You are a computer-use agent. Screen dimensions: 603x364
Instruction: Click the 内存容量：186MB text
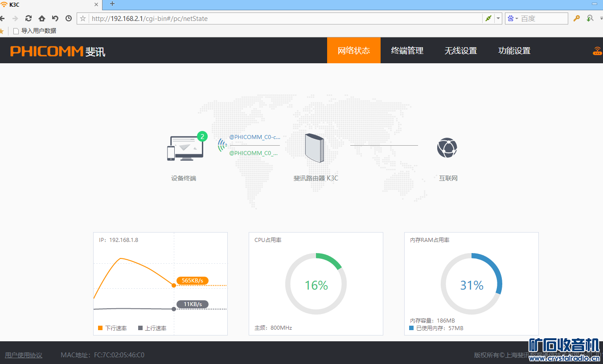coord(432,321)
